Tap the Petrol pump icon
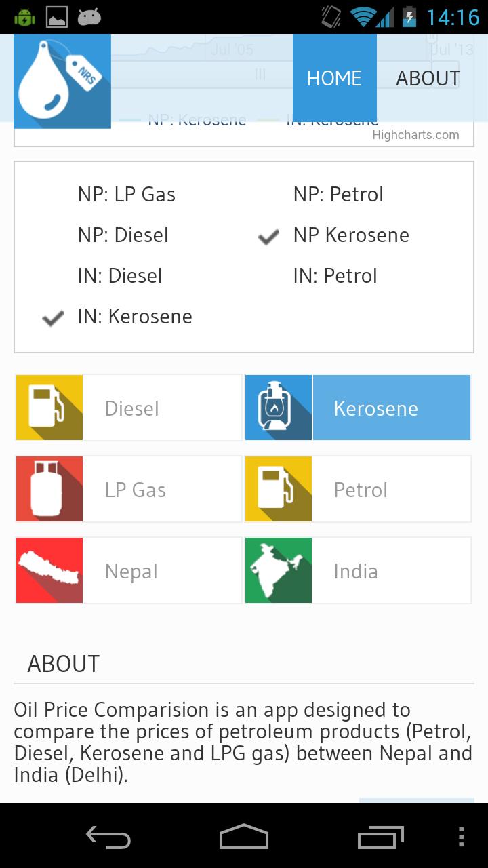Viewport: 488px width, 868px height. 279,490
